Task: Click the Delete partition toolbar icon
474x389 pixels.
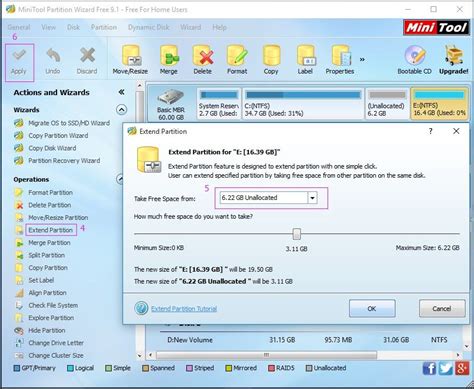Action: point(203,55)
